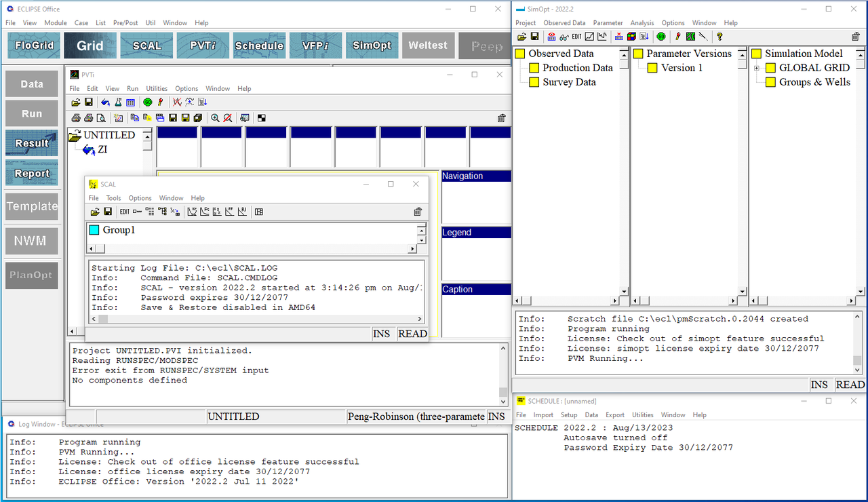Click the flask experiment icon in PVTi toolbar
Viewport: 868px width, 502px height.
[x=118, y=102]
